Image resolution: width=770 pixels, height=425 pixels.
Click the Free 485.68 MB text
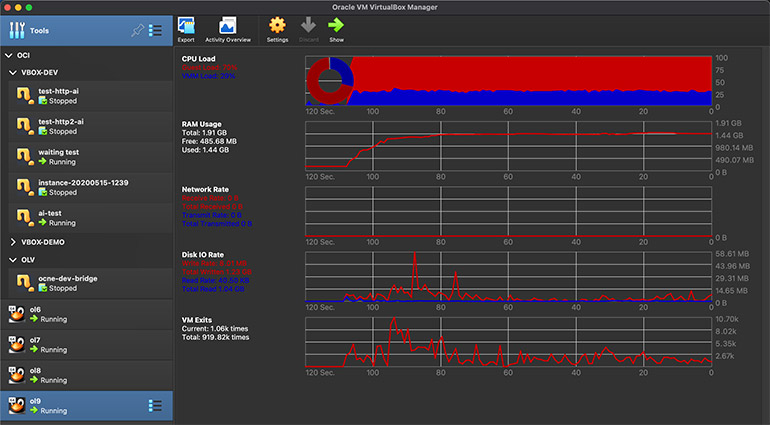pyautogui.click(x=209, y=141)
